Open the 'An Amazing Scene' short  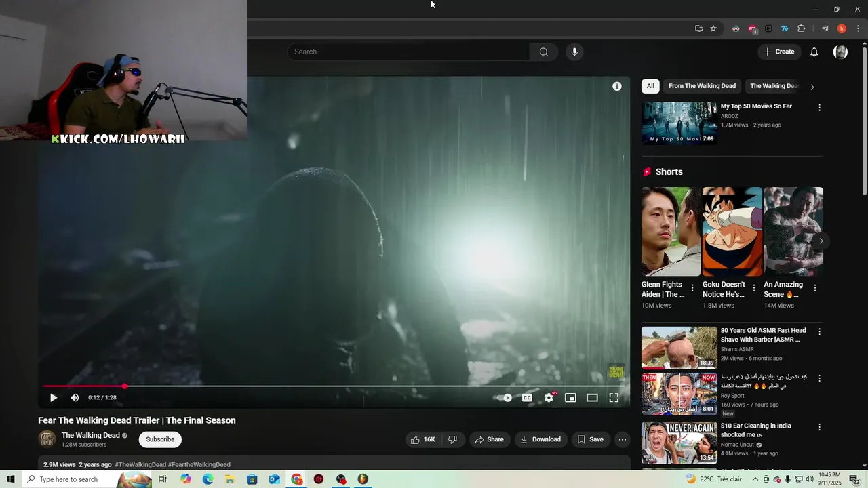coord(793,232)
